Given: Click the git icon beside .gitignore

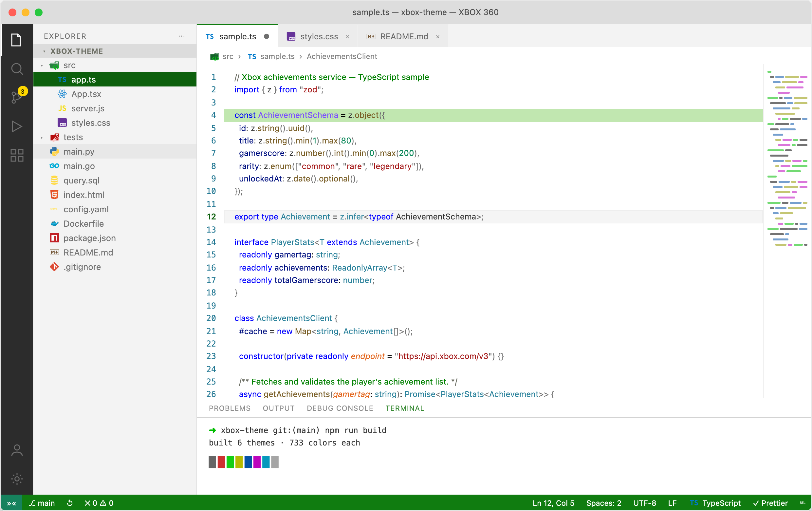Looking at the screenshot, I should pos(54,266).
